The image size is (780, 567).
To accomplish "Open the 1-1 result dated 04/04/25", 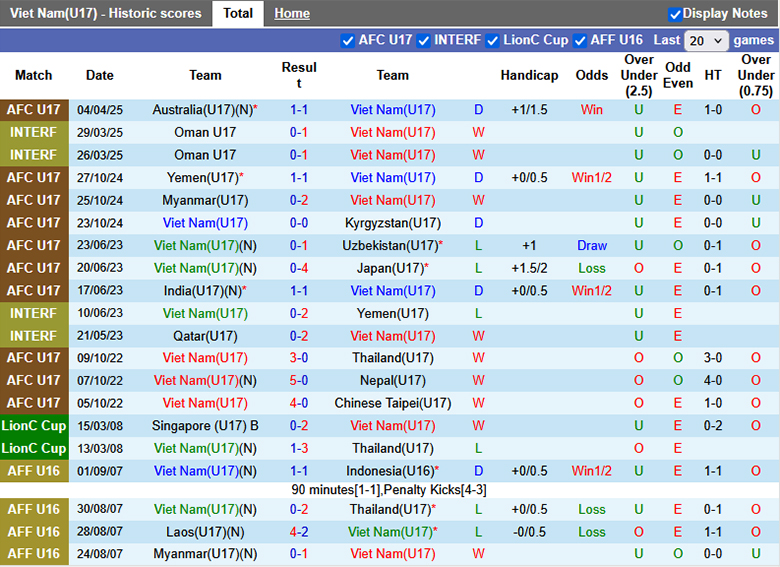I will pyautogui.click(x=298, y=110).
